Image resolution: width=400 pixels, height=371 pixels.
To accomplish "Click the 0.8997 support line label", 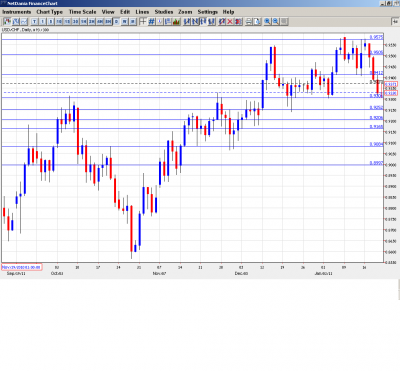I will [x=376, y=163].
